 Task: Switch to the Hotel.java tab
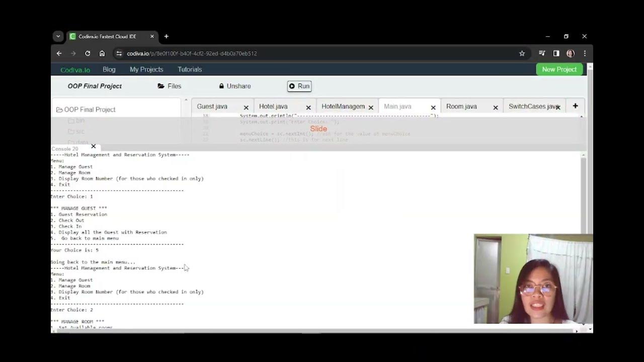pyautogui.click(x=273, y=107)
